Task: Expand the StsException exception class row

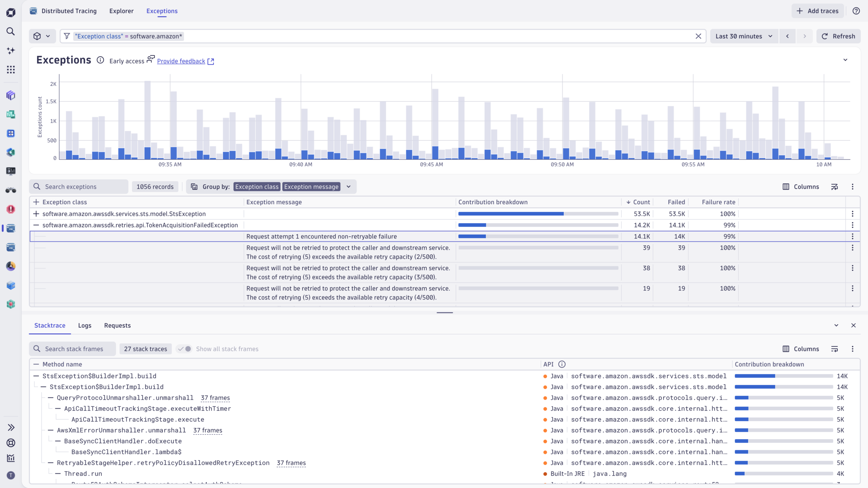Action: tap(36, 214)
